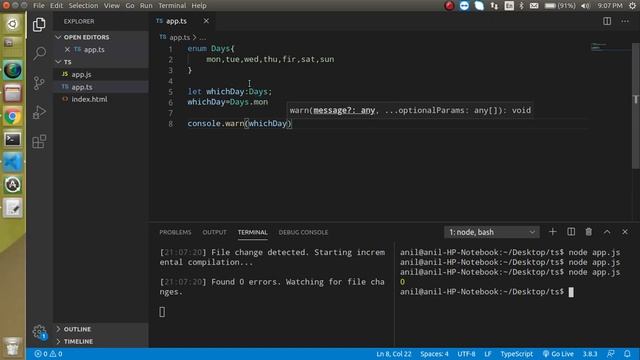
Task: Collapse the Open Editors section
Action: pyautogui.click(x=101, y=37)
